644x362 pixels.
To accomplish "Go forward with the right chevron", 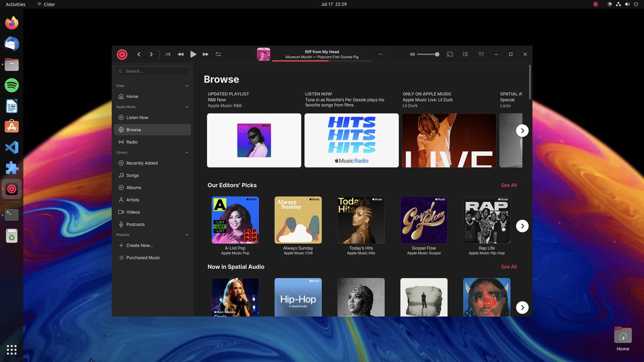I will pyautogui.click(x=151, y=54).
